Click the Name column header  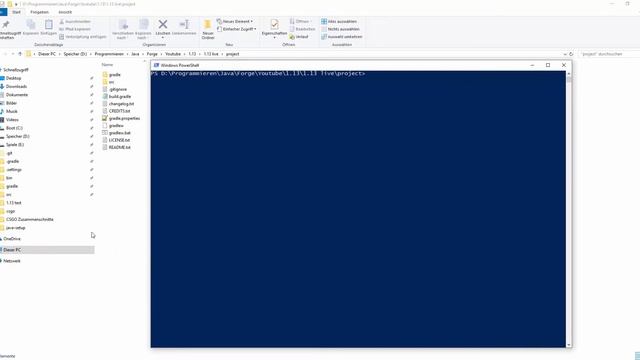[x=107, y=64]
